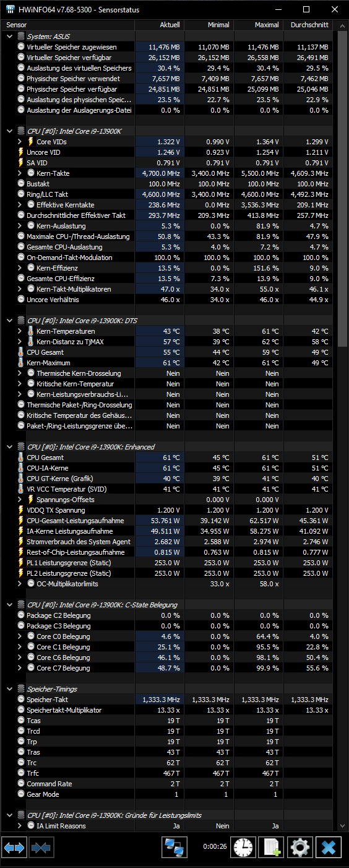Expand the Core C0 Belegung row
The image size is (349, 868).
(x=20, y=636)
